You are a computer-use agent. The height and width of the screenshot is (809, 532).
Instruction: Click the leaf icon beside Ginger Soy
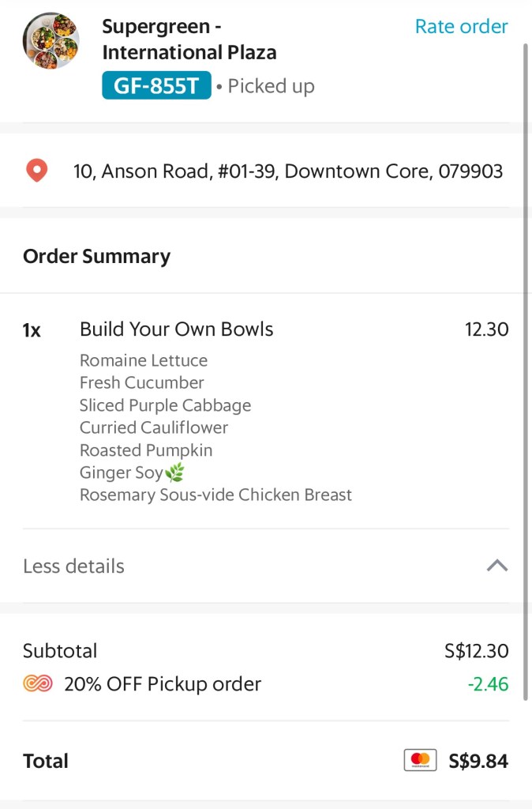click(x=174, y=472)
